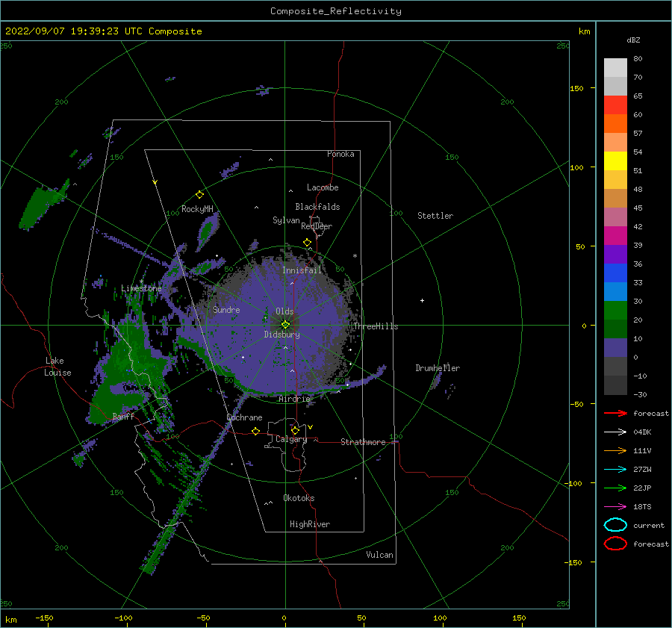Click the Sundre city label

[x=226, y=309]
